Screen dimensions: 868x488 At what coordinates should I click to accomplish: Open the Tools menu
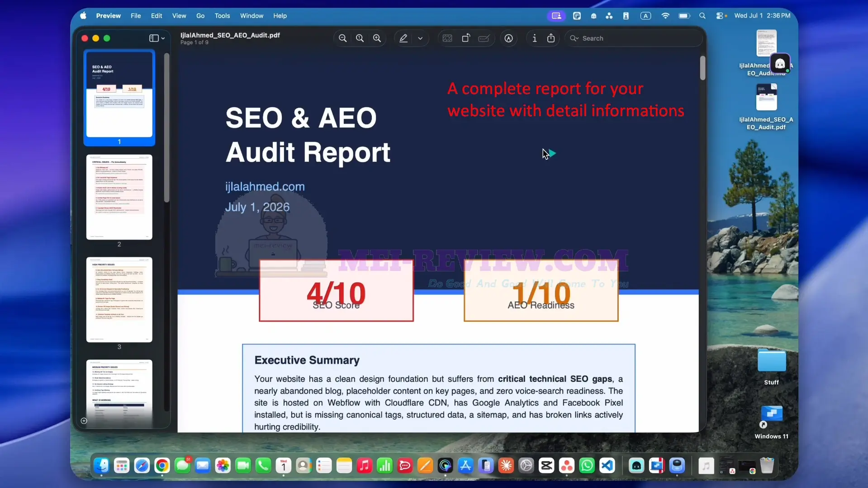pos(222,16)
